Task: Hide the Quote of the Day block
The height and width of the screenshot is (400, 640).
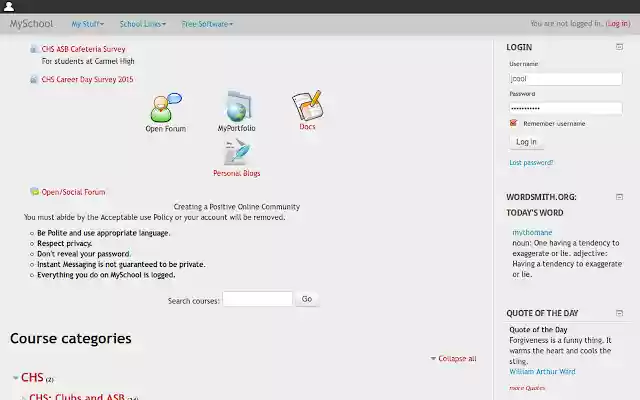Action: pyautogui.click(x=619, y=313)
